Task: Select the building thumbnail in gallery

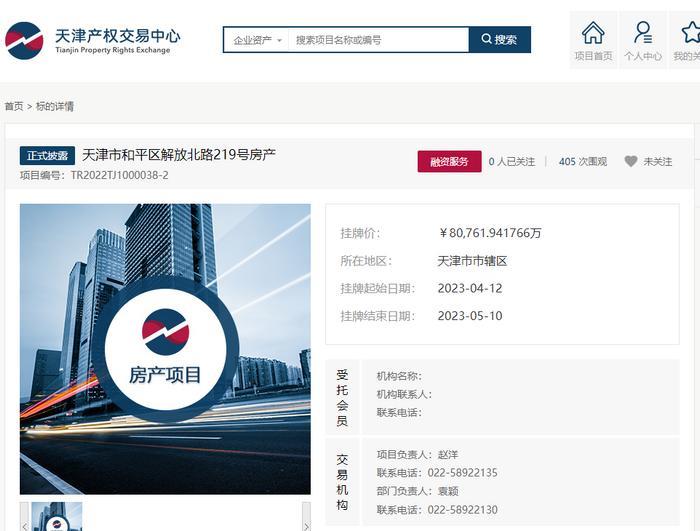Action: (57, 517)
